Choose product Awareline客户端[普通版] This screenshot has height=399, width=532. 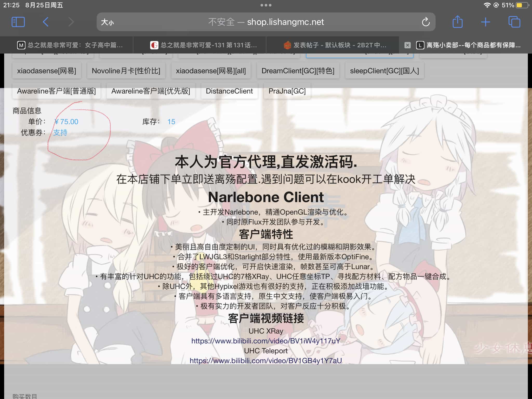pos(56,91)
